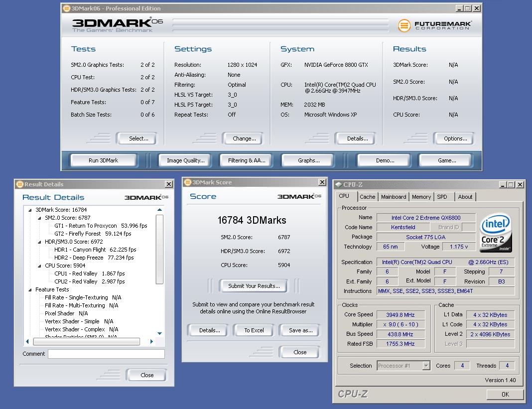Image resolution: width=532 pixels, height=409 pixels.
Task: Click scroll down arrow in Result Details tree
Action: point(159,333)
